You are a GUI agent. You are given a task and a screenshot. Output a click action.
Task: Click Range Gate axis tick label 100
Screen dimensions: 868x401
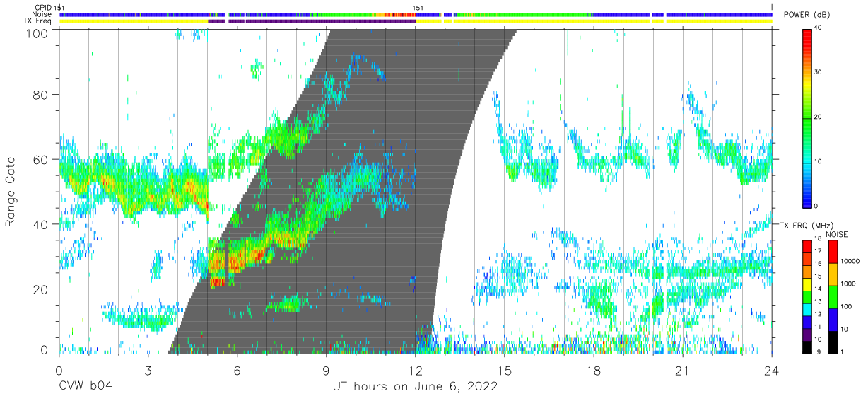click(x=38, y=33)
